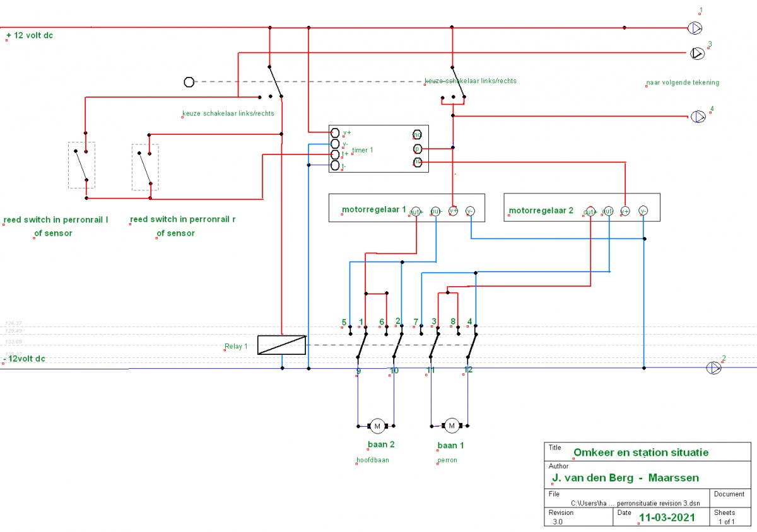Click the timer 1 v+ input pin
The width and height of the screenshot is (757, 532).
coord(336,132)
